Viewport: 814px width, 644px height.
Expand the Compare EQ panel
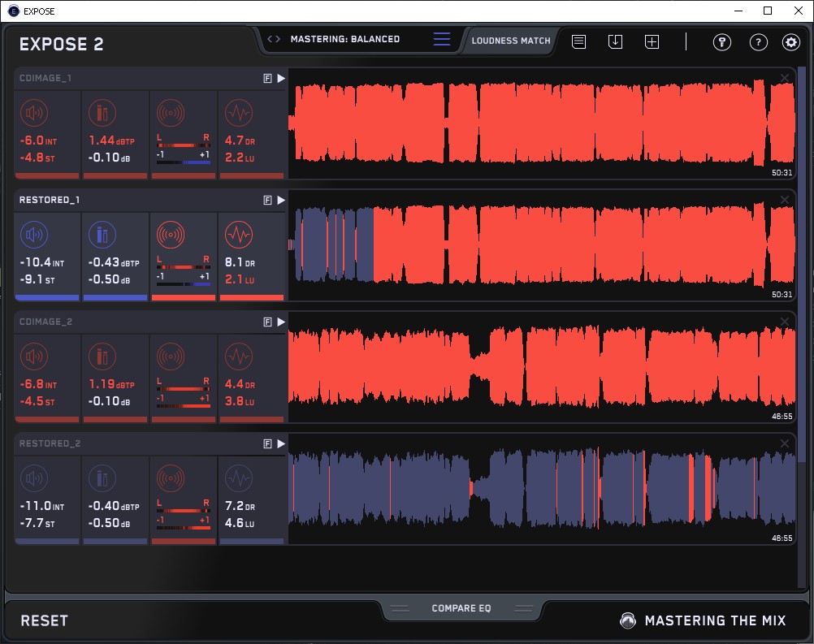click(x=461, y=608)
